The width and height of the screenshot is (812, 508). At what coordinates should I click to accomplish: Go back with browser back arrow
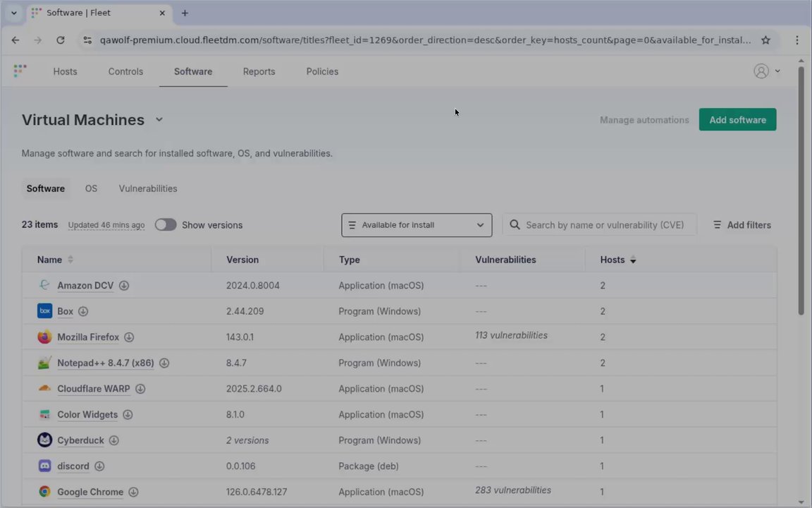(16, 40)
